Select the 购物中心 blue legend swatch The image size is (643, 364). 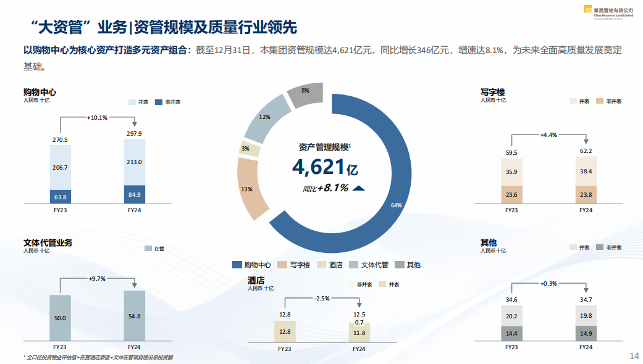(237, 265)
